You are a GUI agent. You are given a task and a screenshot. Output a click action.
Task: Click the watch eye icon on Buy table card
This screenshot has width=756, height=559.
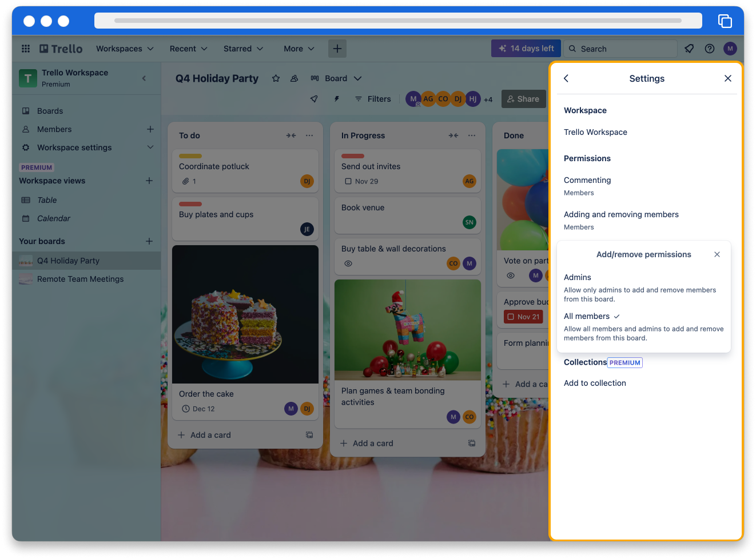click(348, 263)
